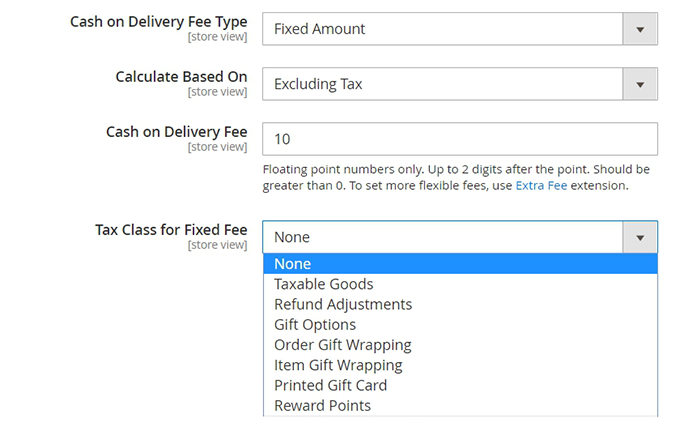Pick Gift Options tax class
The height and width of the screenshot is (427, 684).
pos(314,324)
